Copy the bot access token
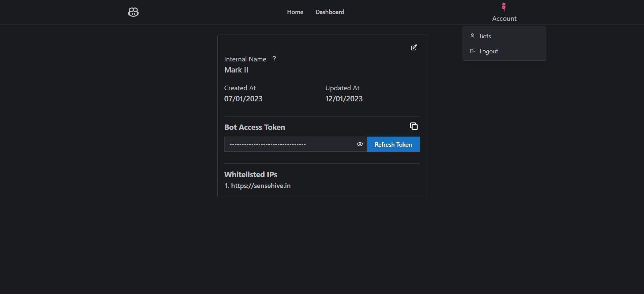The image size is (644, 294). pos(414,126)
